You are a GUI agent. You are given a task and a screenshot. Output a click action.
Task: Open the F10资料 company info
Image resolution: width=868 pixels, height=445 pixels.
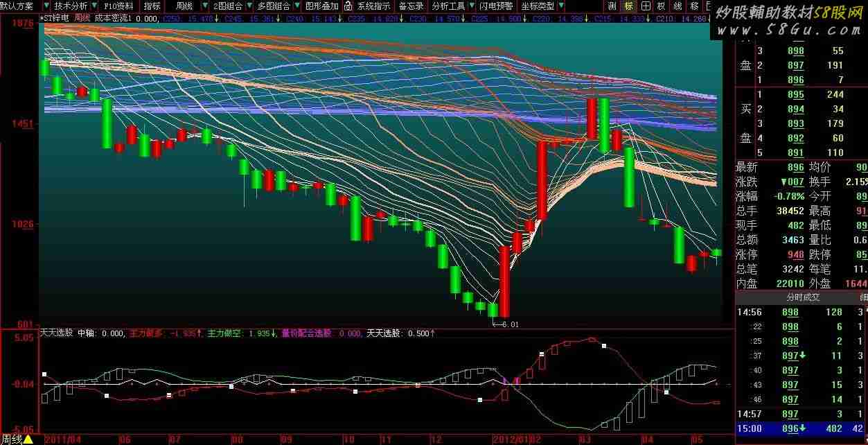click(119, 6)
